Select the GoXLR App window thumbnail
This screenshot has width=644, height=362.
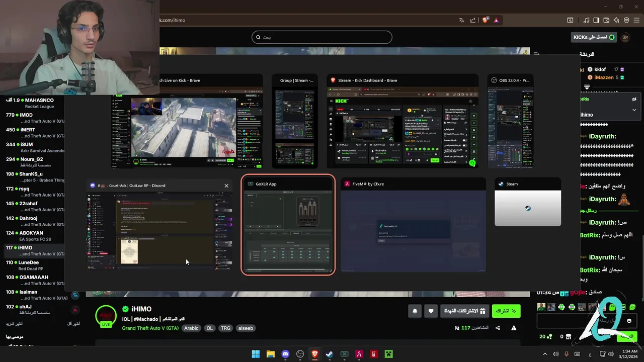tap(288, 225)
